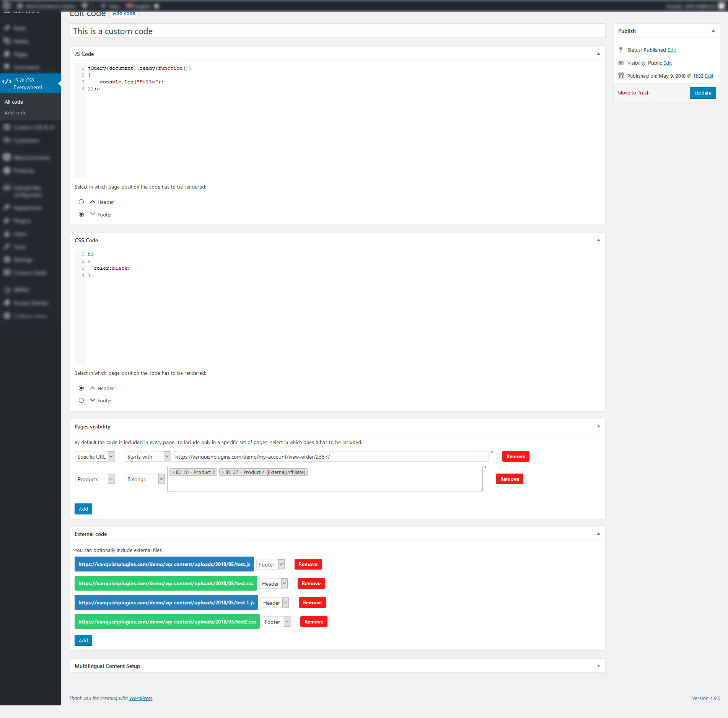The image size is (728, 718).
Task: Expand the Multilingual Content Setup panel
Action: pyautogui.click(x=598, y=666)
